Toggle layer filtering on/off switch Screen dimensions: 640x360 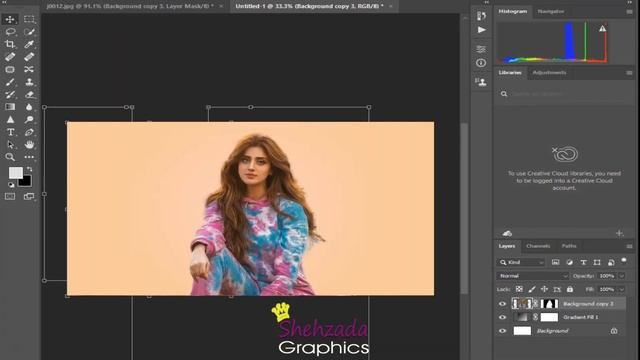[624, 261]
